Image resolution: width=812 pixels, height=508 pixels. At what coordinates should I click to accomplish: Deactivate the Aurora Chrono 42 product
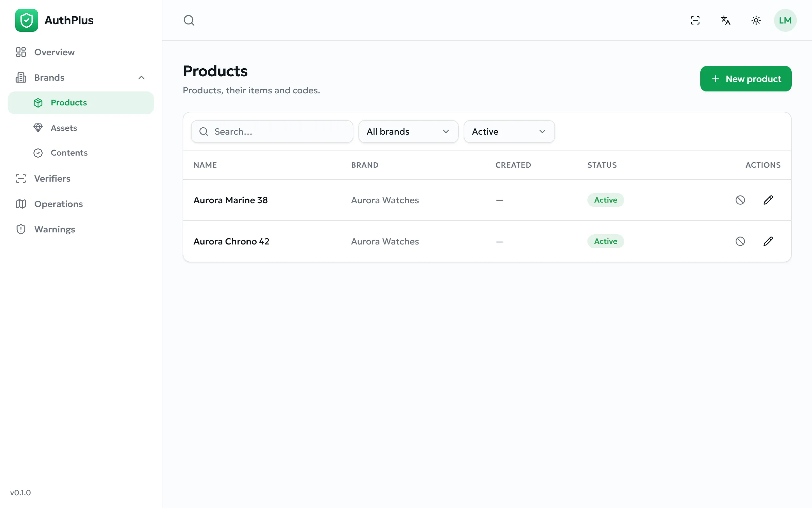tap(740, 241)
